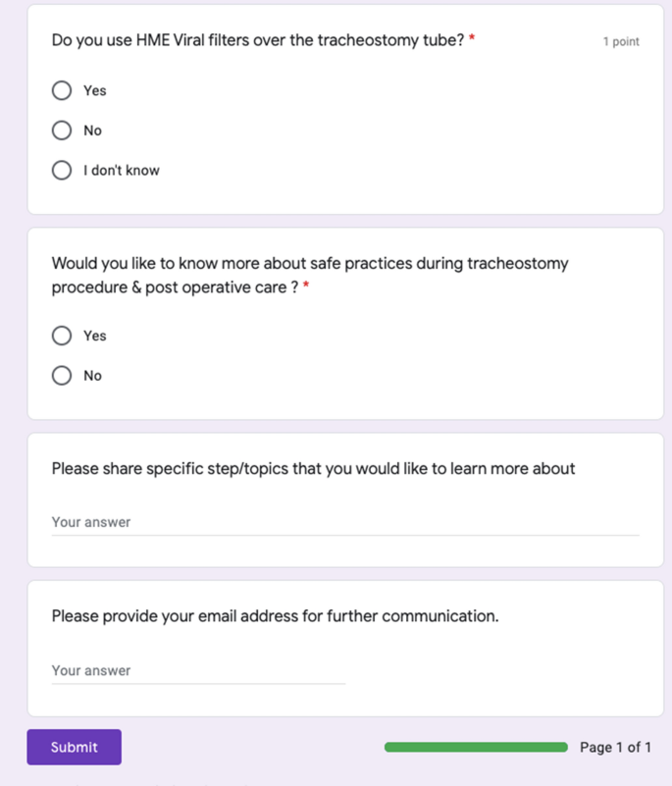The image size is (672, 786).
Task: Click the "Please provide your email address" title
Action: click(x=275, y=616)
